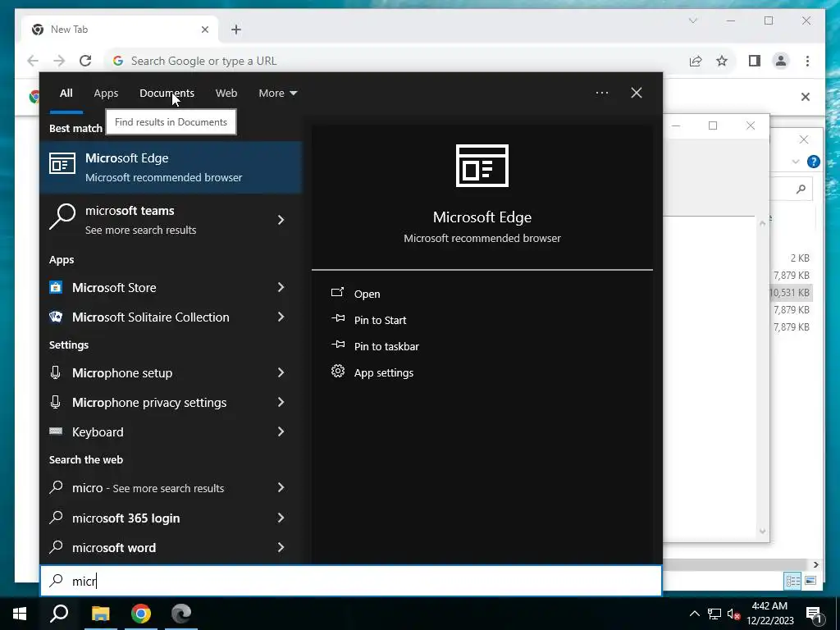Click the Open icon in preview pane
Screen dimensions: 840x630
[x=337, y=293]
